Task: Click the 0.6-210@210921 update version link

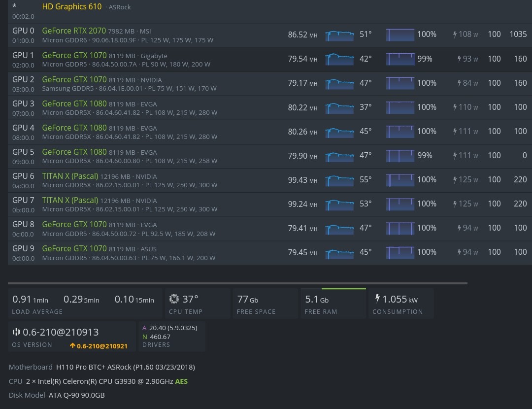Action: (x=102, y=346)
